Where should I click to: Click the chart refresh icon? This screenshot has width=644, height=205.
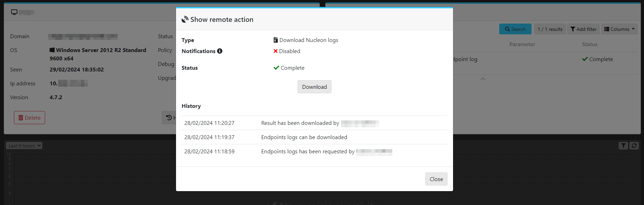tap(634, 146)
